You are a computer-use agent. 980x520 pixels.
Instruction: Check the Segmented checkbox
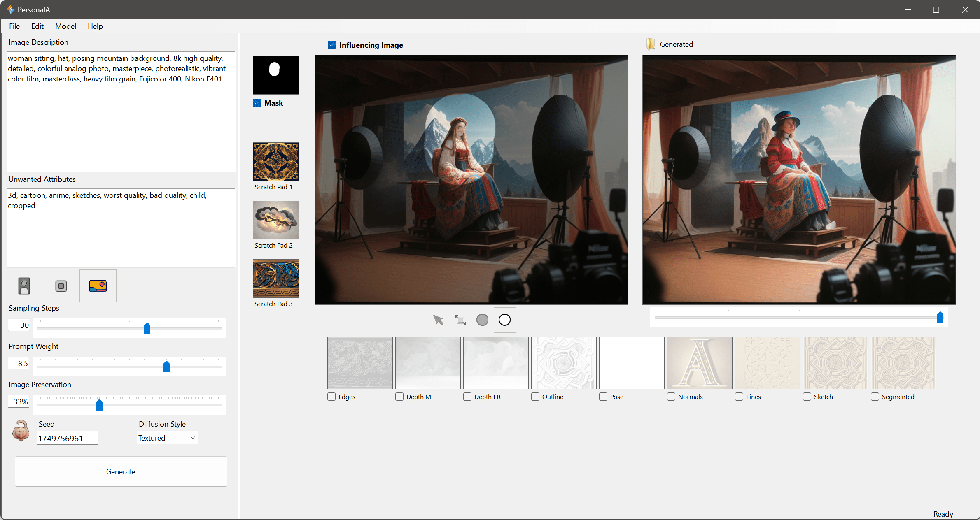(875, 397)
